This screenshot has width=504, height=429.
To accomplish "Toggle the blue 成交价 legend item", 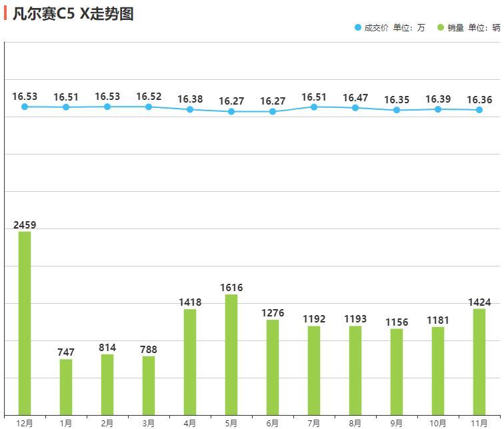I will point(389,27).
